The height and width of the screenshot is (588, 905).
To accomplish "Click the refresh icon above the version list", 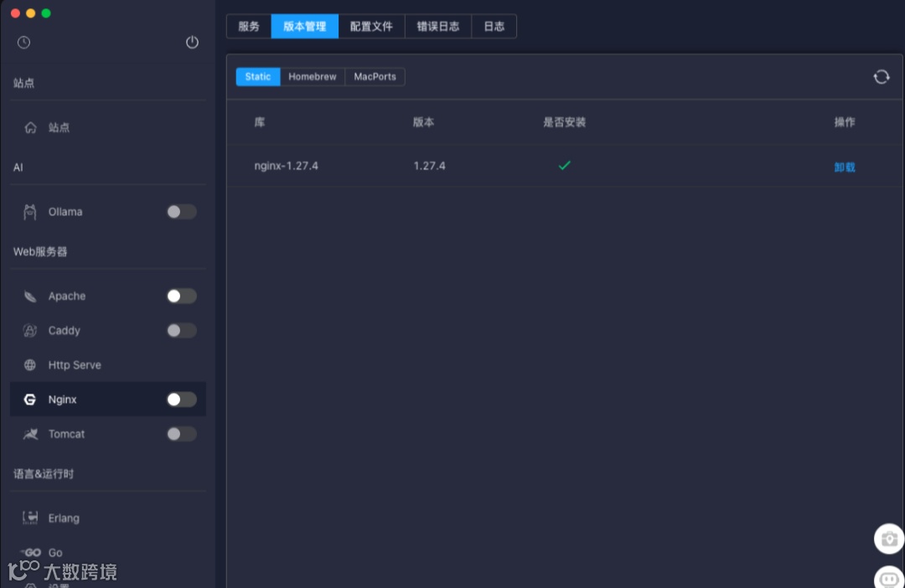I will [x=881, y=76].
